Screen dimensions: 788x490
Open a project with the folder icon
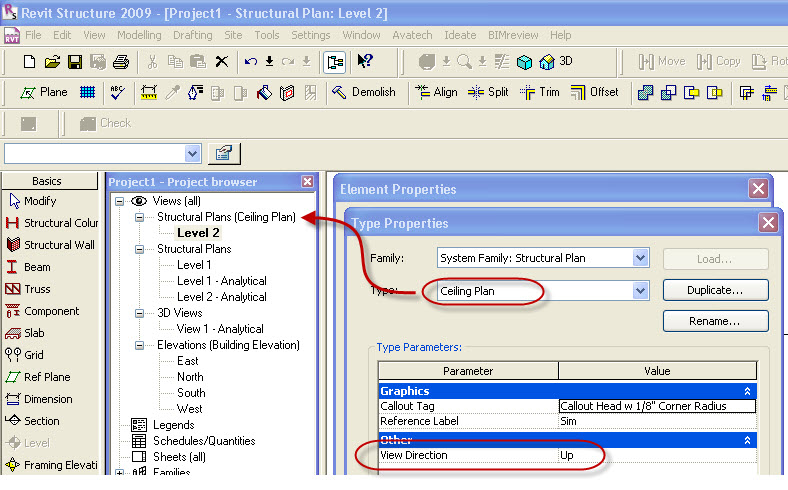click(x=52, y=62)
